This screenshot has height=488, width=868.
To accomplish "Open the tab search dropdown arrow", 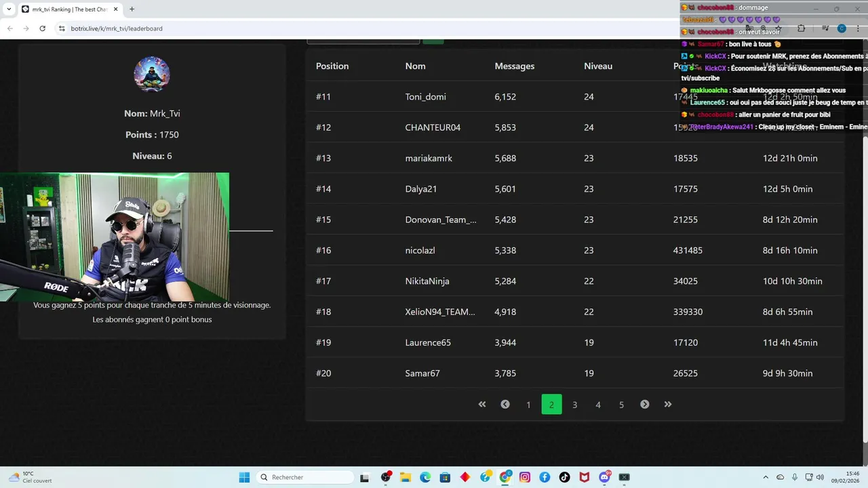I will click(x=9, y=9).
